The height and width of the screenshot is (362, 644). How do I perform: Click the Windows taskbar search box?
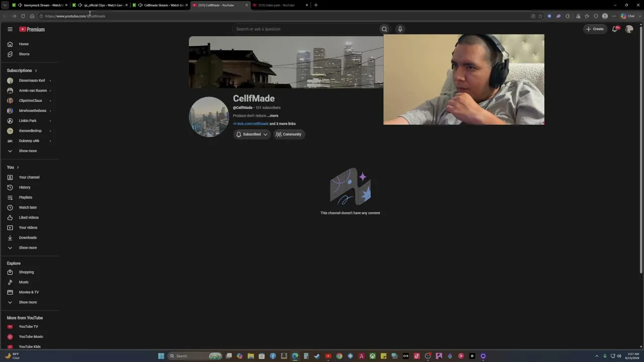click(195, 356)
